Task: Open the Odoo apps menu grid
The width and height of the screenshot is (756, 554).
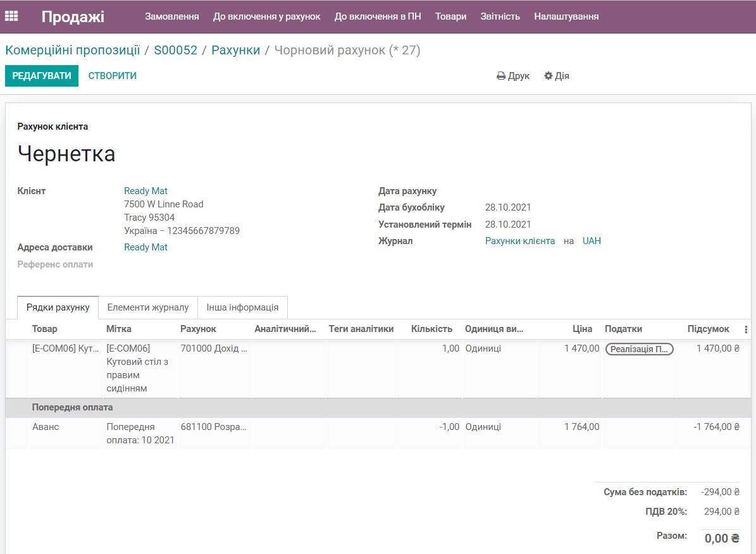Action: (11, 16)
